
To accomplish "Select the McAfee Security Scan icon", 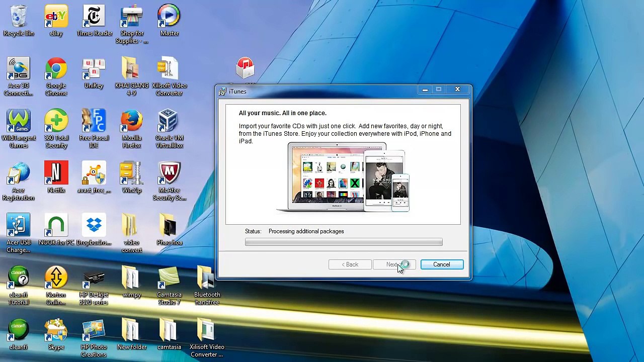I will [x=169, y=181].
